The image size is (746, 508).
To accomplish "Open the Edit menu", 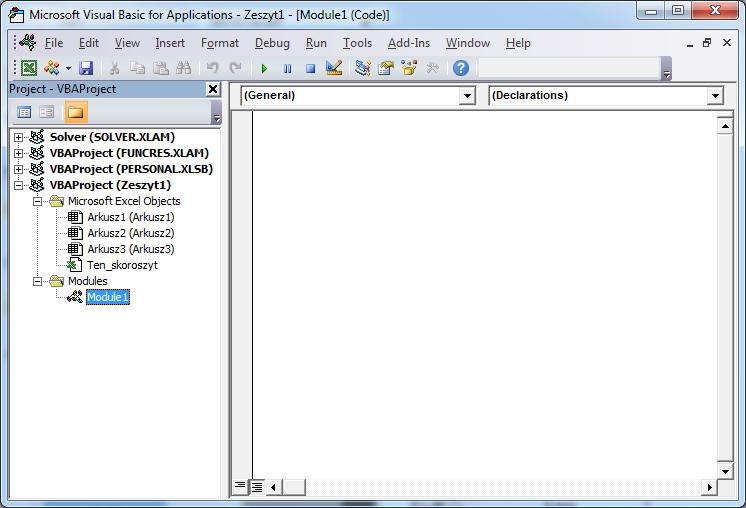I will [x=88, y=43].
